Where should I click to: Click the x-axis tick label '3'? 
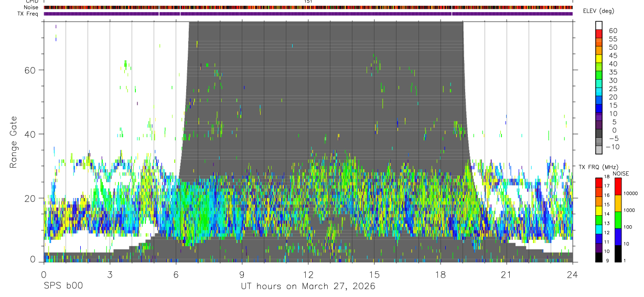(x=110, y=274)
